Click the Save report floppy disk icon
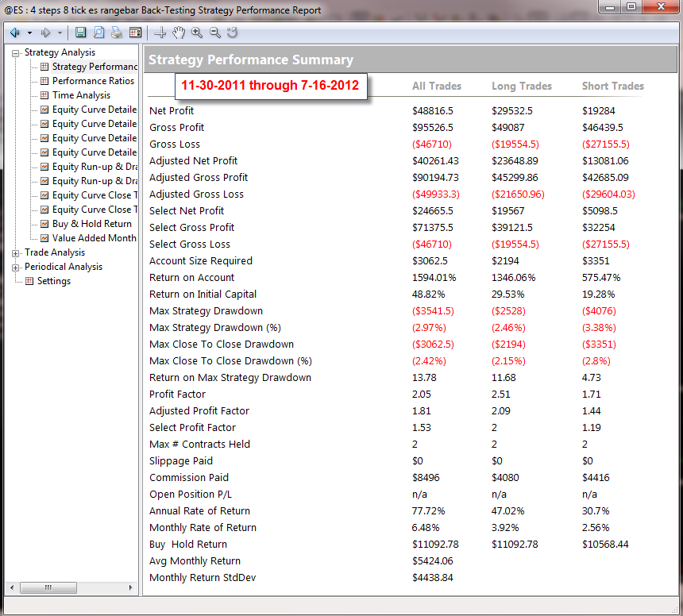683x616 pixels. tap(80, 33)
